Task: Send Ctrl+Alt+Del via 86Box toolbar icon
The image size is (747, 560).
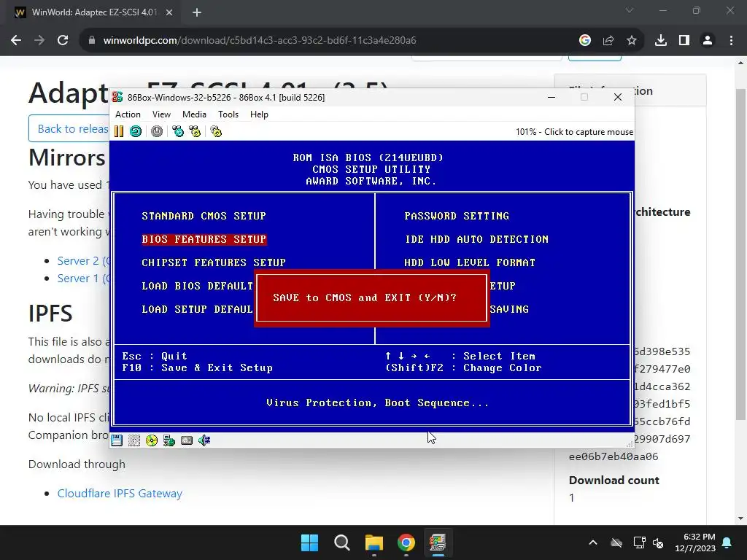Action: click(x=178, y=131)
